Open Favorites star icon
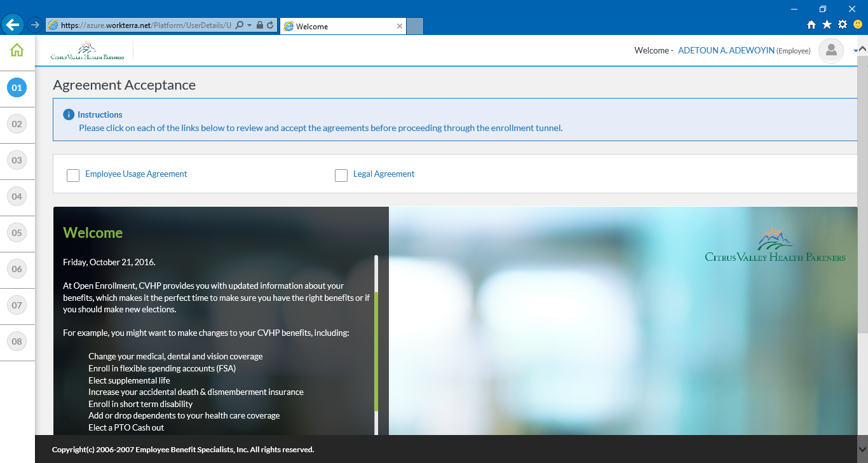The height and width of the screenshot is (463, 868). click(827, 24)
